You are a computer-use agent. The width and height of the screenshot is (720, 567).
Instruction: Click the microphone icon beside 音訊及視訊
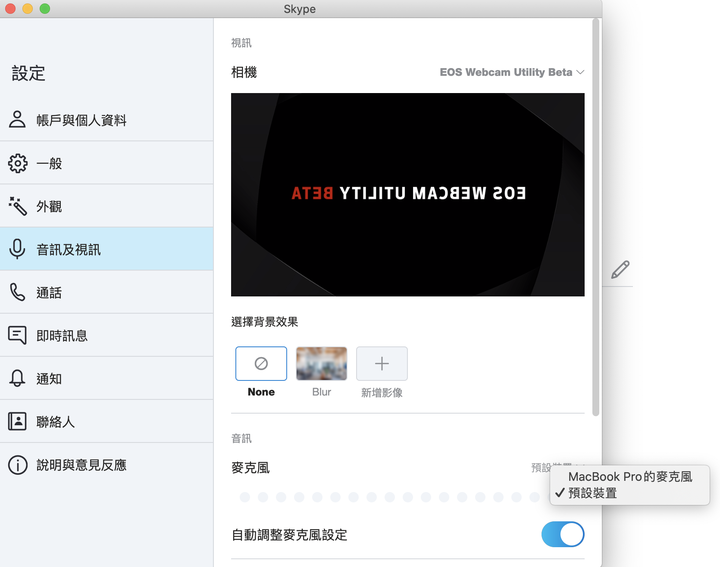17,249
